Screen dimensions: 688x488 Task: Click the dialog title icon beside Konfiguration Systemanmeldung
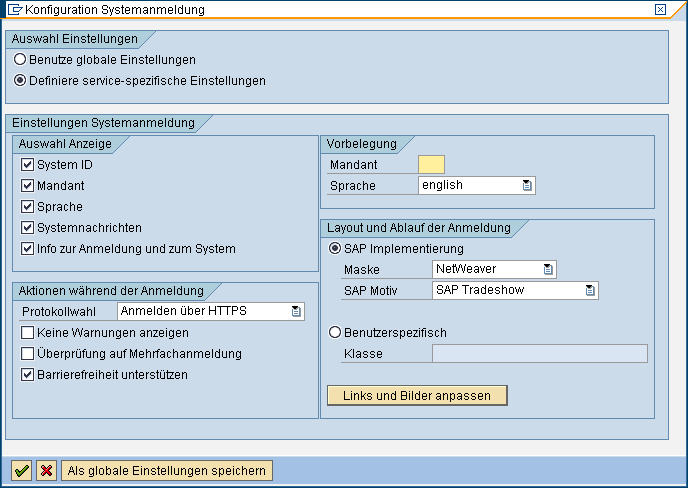(x=14, y=9)
